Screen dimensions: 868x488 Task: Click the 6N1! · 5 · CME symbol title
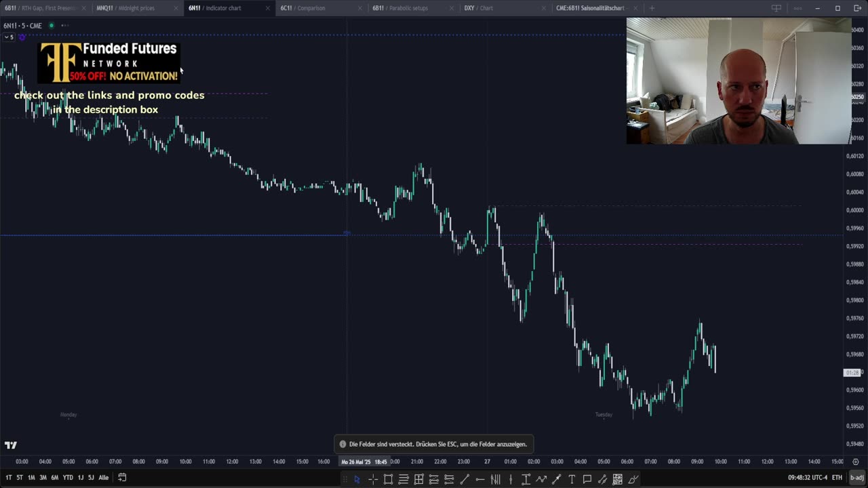[x=22, y=26]
